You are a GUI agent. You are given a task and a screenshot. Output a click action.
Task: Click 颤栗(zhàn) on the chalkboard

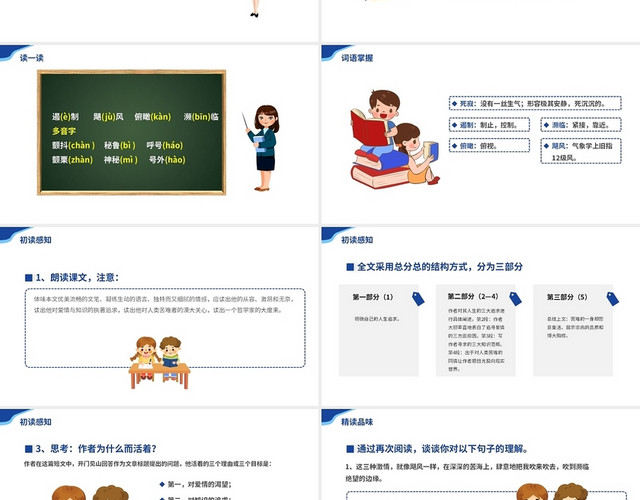(x=72, y=160)
